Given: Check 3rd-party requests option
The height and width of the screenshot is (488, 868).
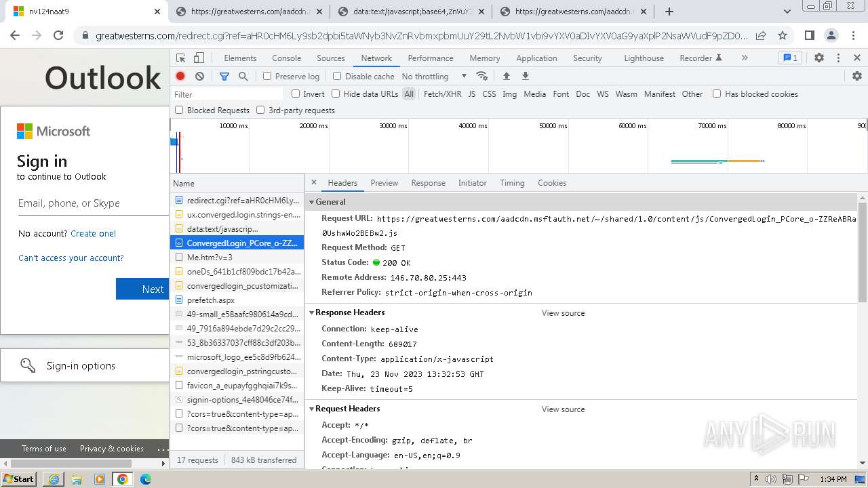Looking at the screenshot, I should pyautogui.click(x=260, y=110).
